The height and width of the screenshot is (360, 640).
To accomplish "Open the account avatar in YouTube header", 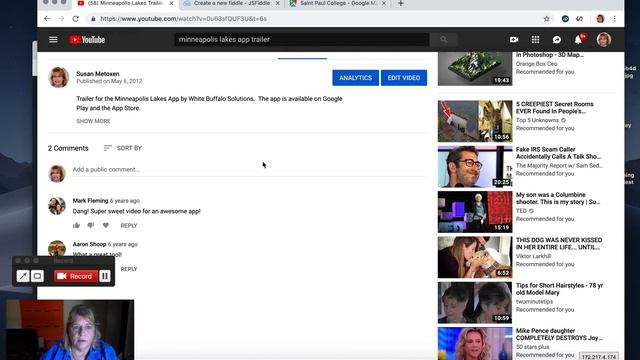I will pyautogui.click(x=604, y=40).
